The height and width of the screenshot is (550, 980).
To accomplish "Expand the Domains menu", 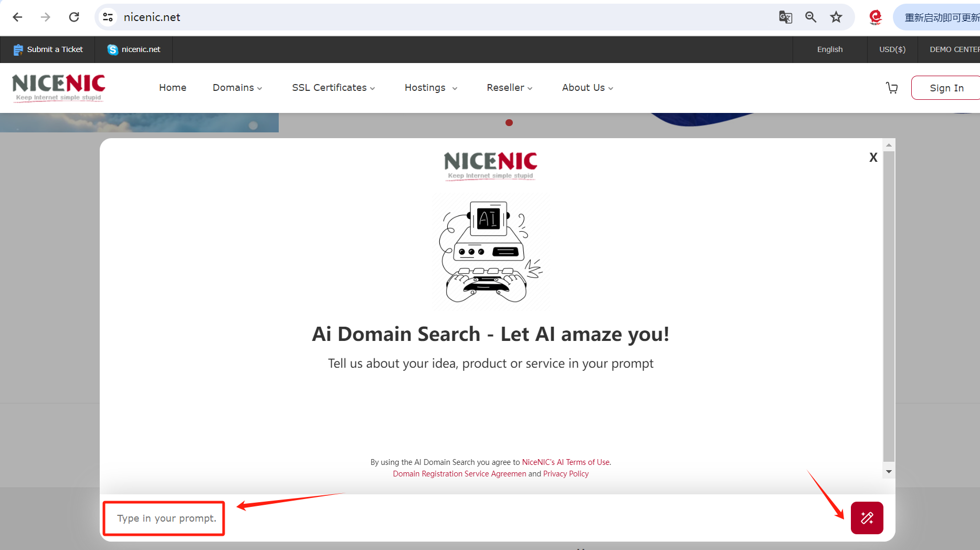I will [x=237, y=88].
